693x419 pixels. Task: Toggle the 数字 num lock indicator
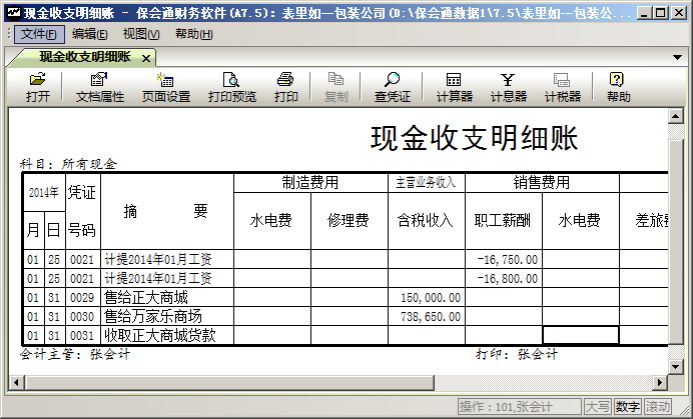click(x=628, y=407)
